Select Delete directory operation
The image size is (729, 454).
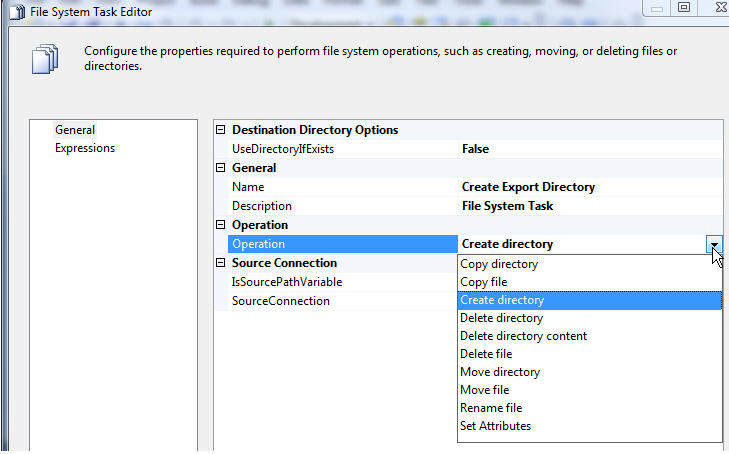(x=502, y=318)
